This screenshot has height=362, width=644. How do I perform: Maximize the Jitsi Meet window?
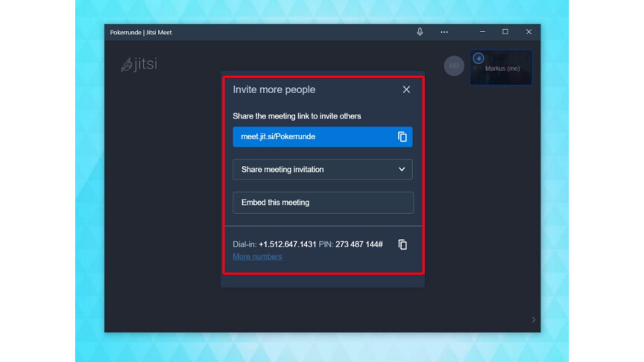click(x=505, y=32)
